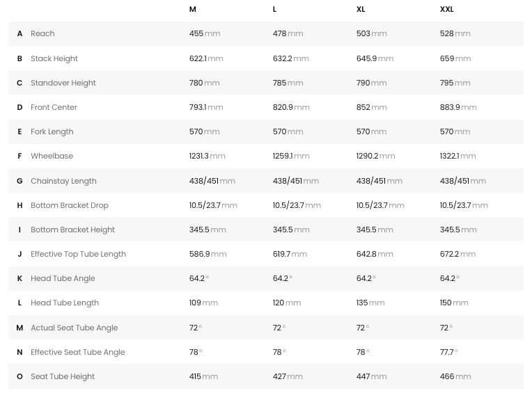Screen dimensions: 532x400
Task: Select the XXL size column header
Action: tap(447, 10)
